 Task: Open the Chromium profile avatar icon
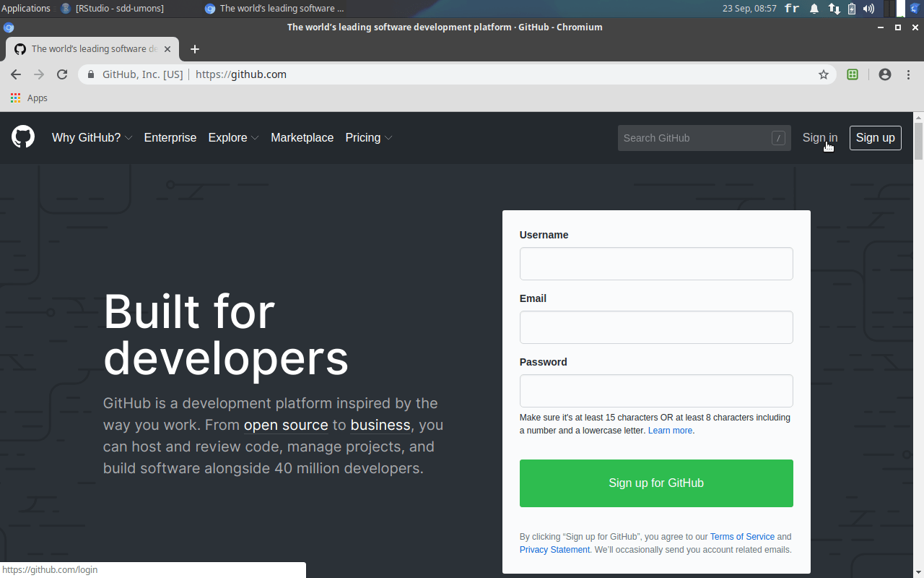click(885, 74)
